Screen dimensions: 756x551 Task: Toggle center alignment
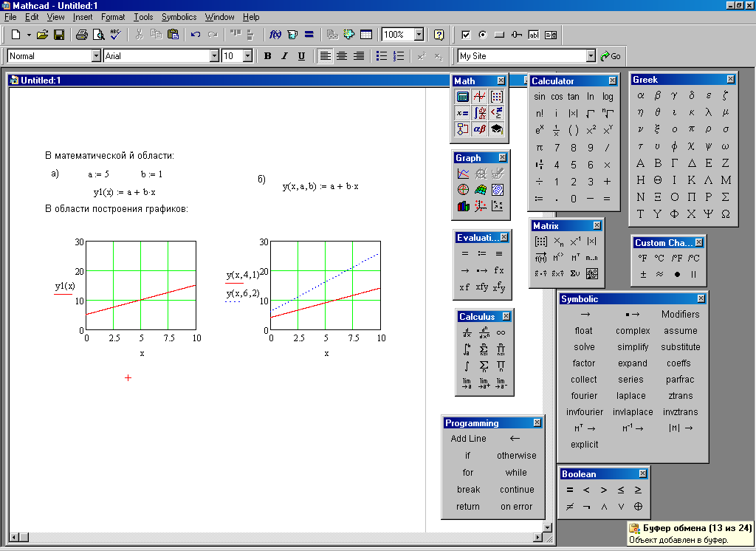point(342,56)
